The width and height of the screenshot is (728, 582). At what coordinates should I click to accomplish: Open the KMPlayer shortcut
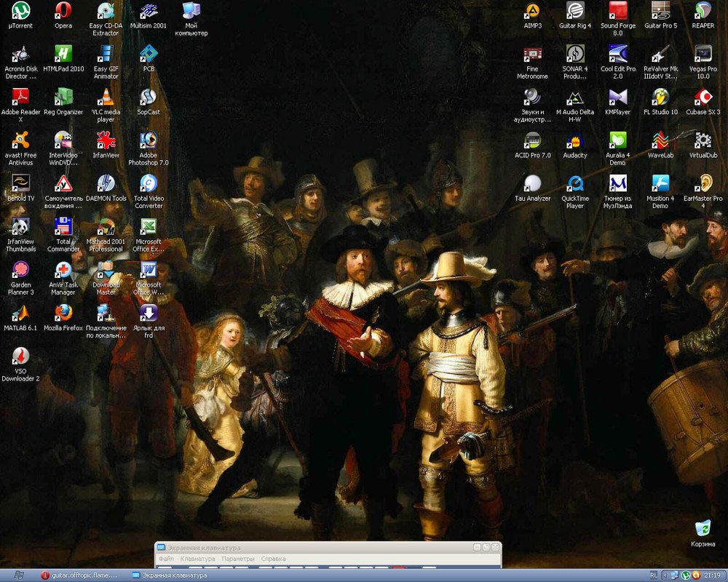[x=618, y=102]
